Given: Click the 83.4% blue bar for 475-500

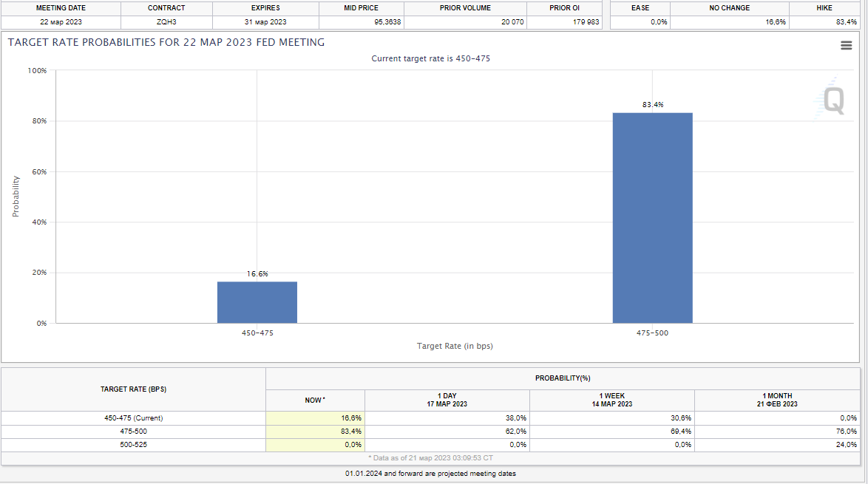Looking at the screenshot, I should tap(652, 218).
